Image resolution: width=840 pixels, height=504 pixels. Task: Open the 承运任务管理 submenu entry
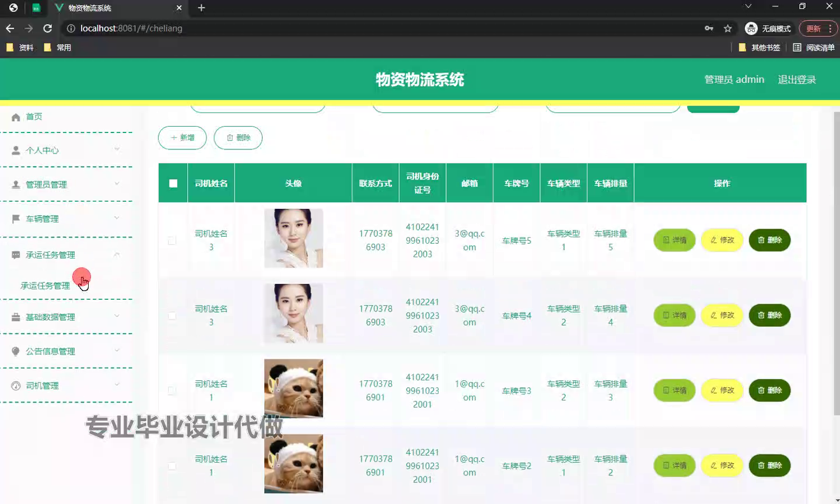45,285
